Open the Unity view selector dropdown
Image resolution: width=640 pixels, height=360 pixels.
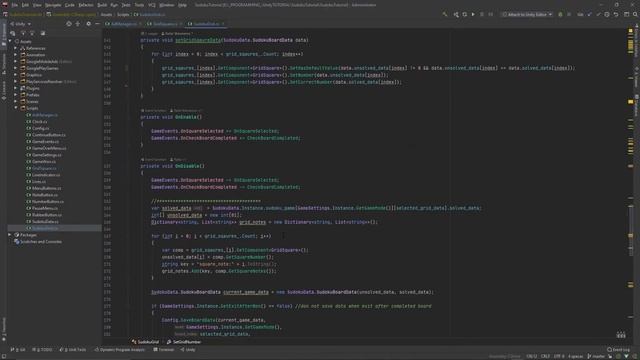pyautogui.click(x=20, y=24)
